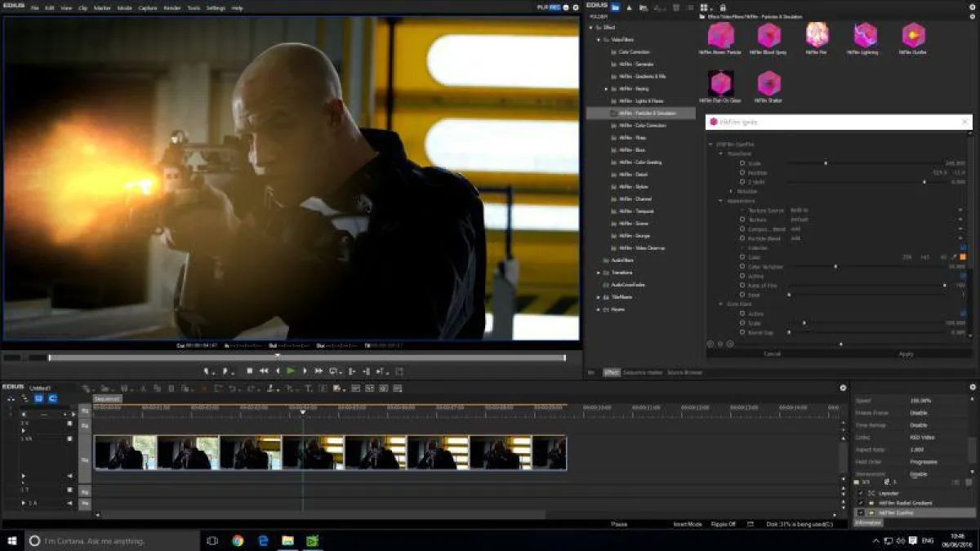980x551 pixels.
Task: Choose the HitFilm Blood Spray effect
Action: 768,35
